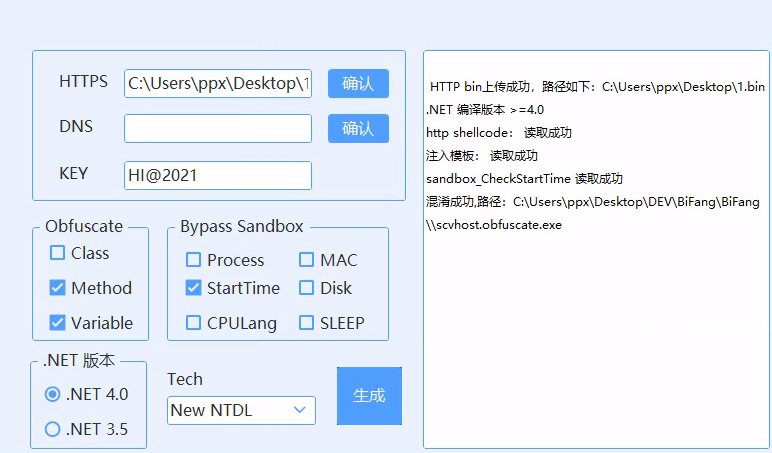Uncheck the Method obfuscate checkbox

pyautogui.click(x=58, y=288)
